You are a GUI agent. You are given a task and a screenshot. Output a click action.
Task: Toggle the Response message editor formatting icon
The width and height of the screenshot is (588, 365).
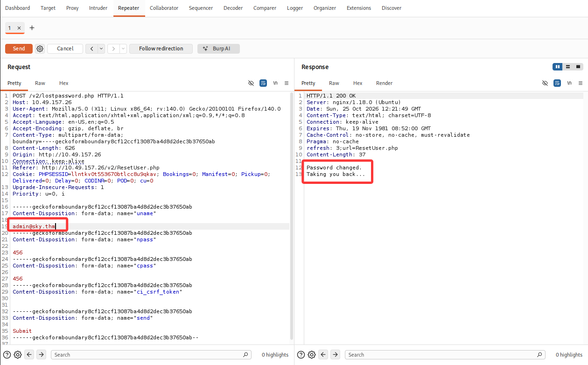(x=557, y=83)
